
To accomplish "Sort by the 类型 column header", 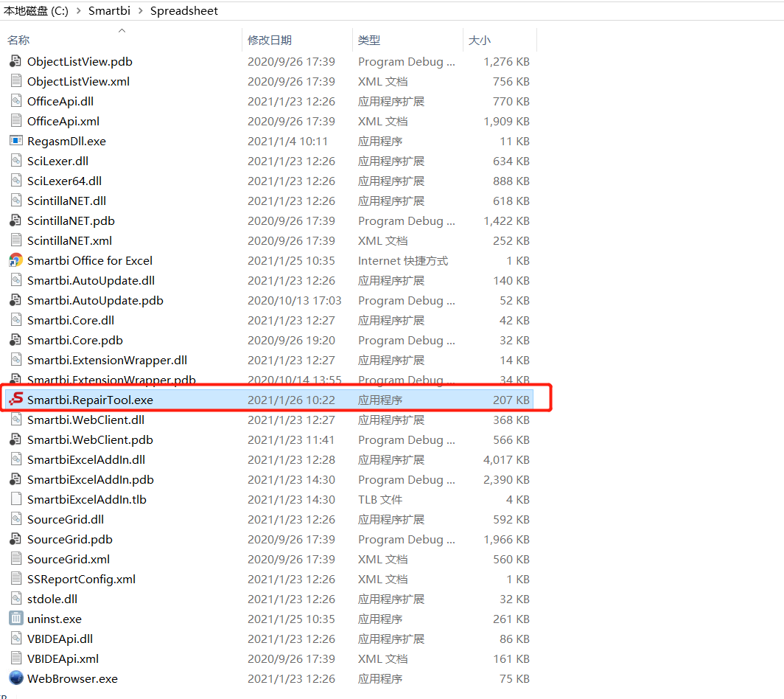I will pyautogui.click(x=369, y=40).
